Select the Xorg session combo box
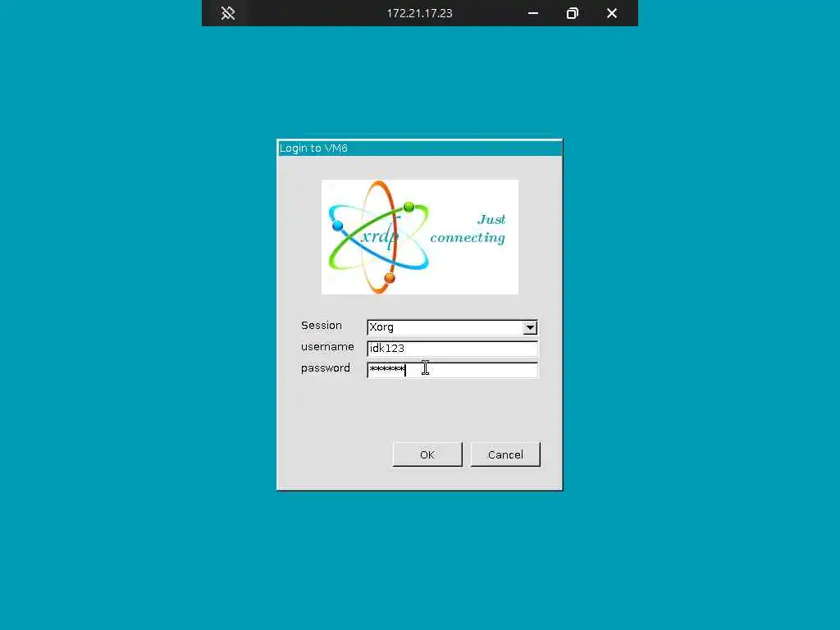Screen dimensions: 840x630 pos(452,327)
